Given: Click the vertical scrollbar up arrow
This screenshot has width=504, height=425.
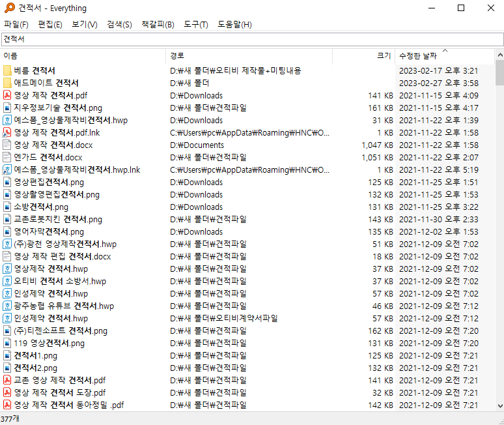Looking at the screenshot, I should 500,55.
